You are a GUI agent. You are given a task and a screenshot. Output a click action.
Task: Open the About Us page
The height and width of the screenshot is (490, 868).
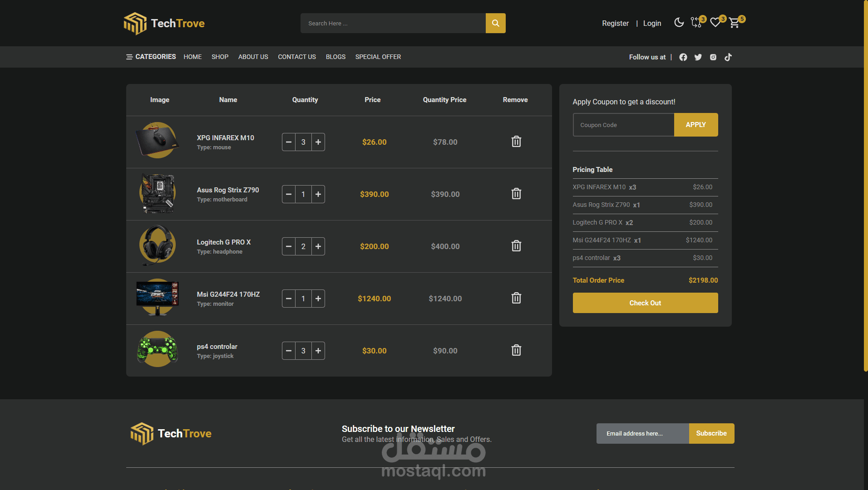tap(253, 57)
